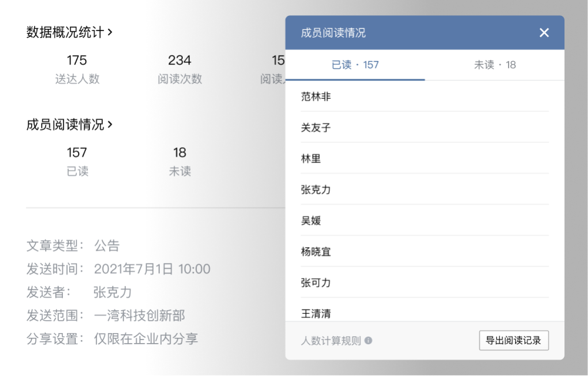Select member 林里 in the list

point(311,159)
